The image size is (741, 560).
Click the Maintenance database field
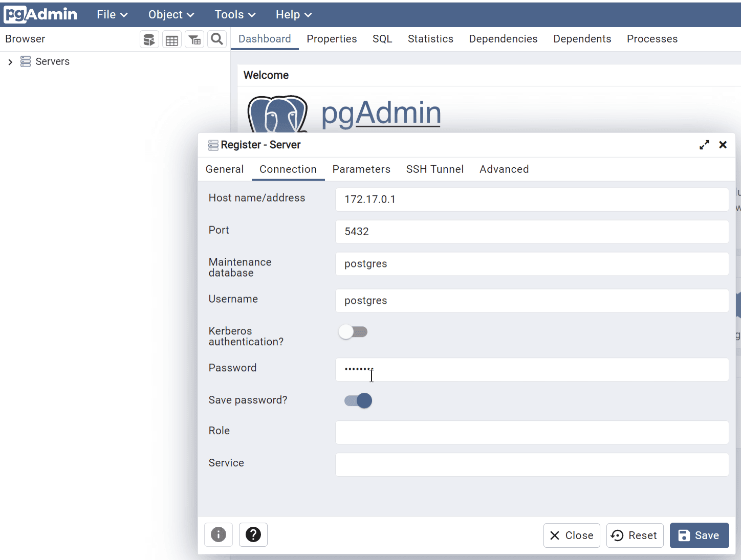click(532, 264)
